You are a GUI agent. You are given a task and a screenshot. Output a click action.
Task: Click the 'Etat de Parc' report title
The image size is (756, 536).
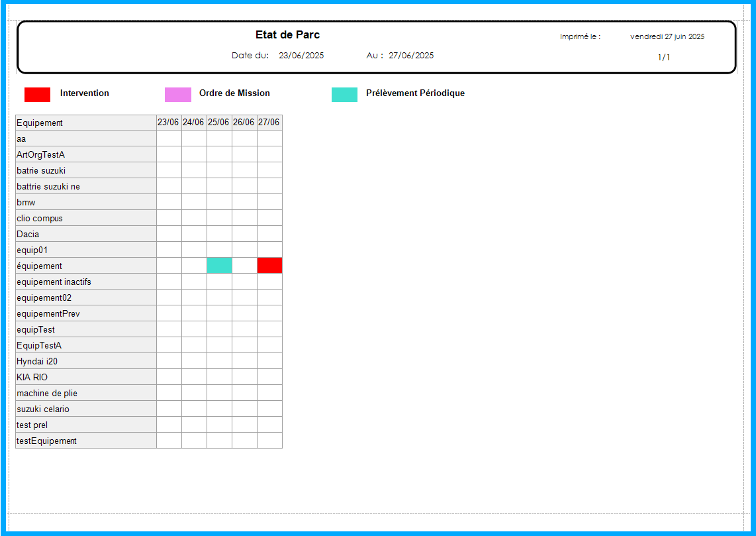click(287, 35)
